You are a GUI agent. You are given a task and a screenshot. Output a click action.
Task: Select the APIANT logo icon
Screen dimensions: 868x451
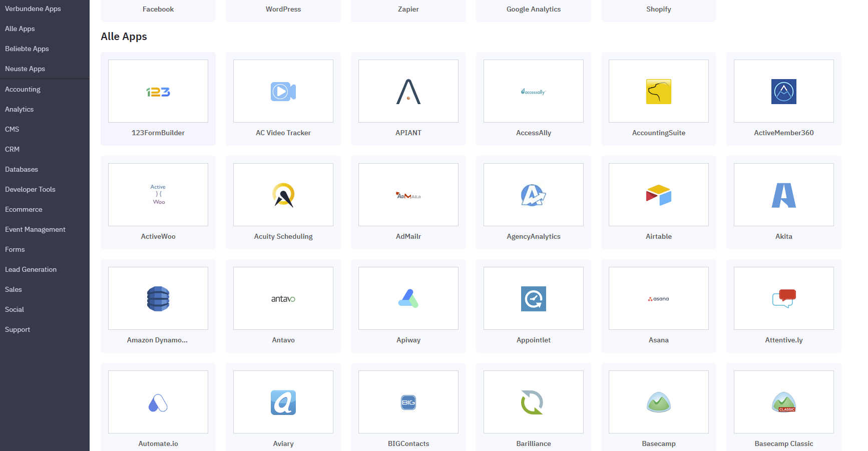[x=408, y=92]
